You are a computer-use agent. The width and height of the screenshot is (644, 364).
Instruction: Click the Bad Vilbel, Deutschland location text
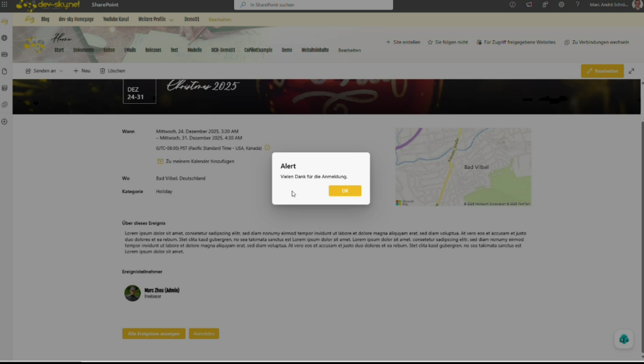(x=180, y=178)
